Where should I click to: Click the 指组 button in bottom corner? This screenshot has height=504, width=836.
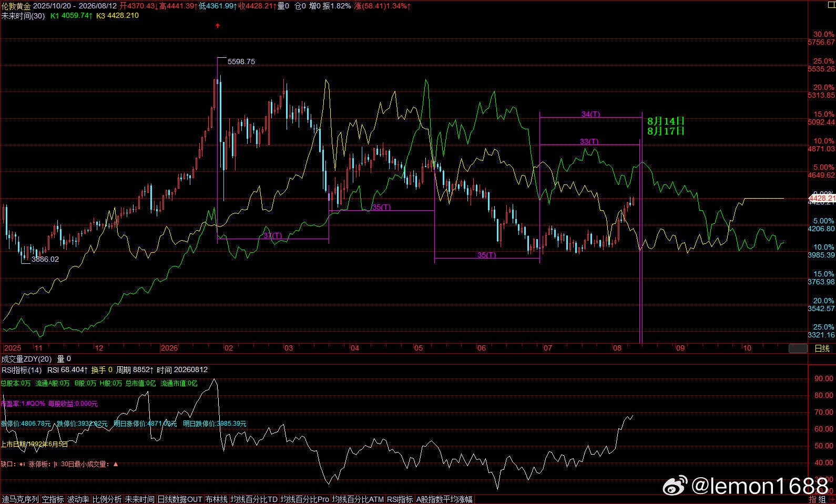click(x=817, y=499)
